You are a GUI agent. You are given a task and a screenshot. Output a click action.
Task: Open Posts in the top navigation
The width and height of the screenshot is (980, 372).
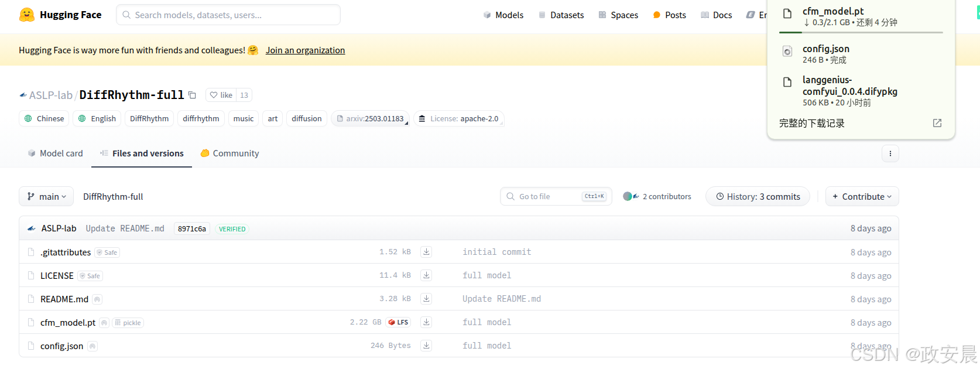669,15
